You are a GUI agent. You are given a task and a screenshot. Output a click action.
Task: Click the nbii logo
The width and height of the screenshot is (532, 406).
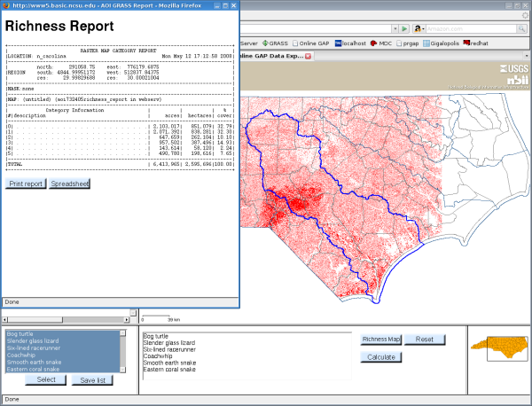coord(518,80)
